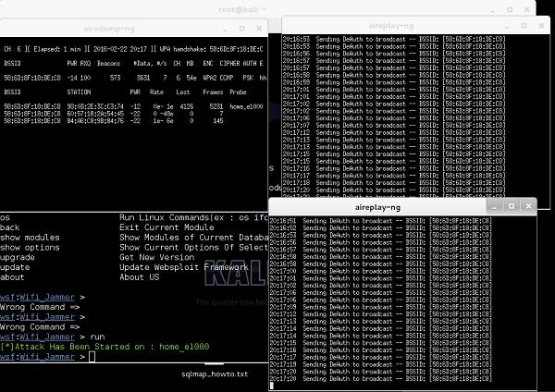This screenshot has width=555, height=392.
Task: Click the 20:17:18 line in background aireplay-ng
Action: pos(394,182)
